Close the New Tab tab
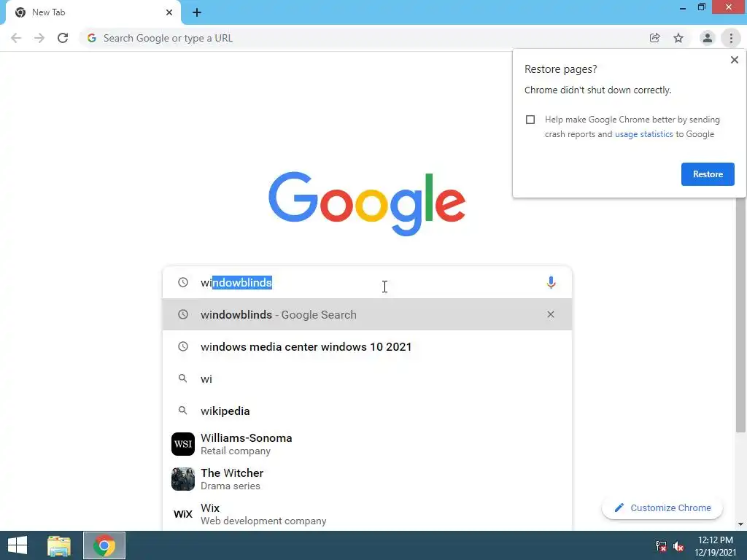747x560 pixels. 169,12
